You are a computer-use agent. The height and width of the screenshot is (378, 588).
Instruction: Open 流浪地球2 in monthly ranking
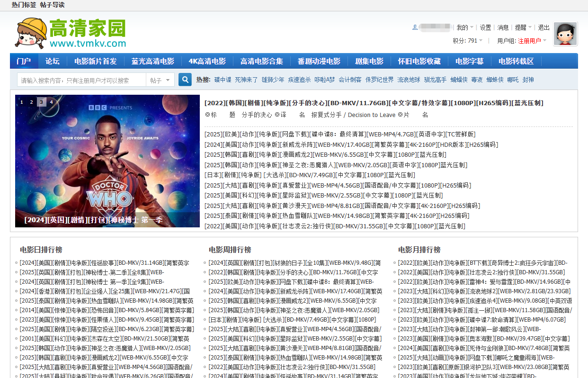[x=485, y=291]
